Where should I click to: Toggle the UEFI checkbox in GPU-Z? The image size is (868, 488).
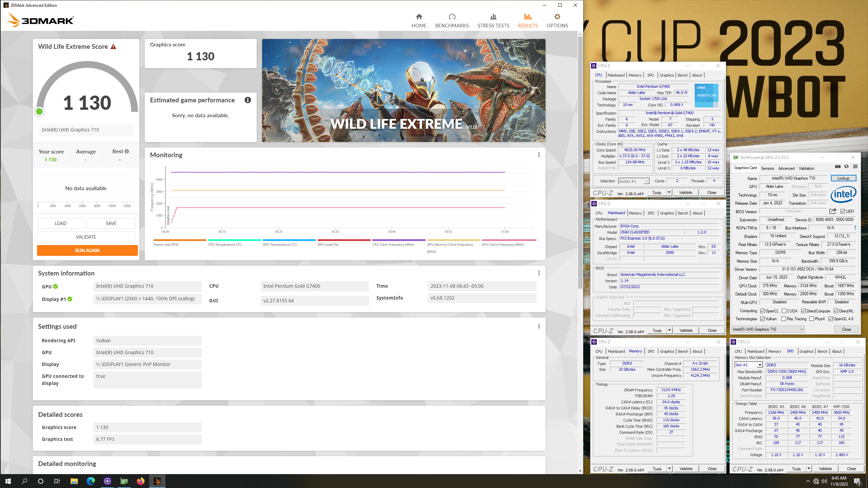click(843, 211)
